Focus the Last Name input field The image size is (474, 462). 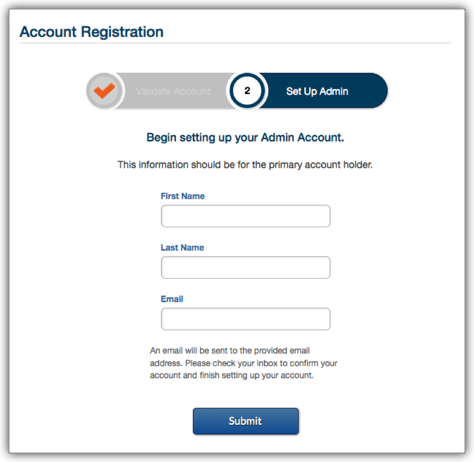246,267
